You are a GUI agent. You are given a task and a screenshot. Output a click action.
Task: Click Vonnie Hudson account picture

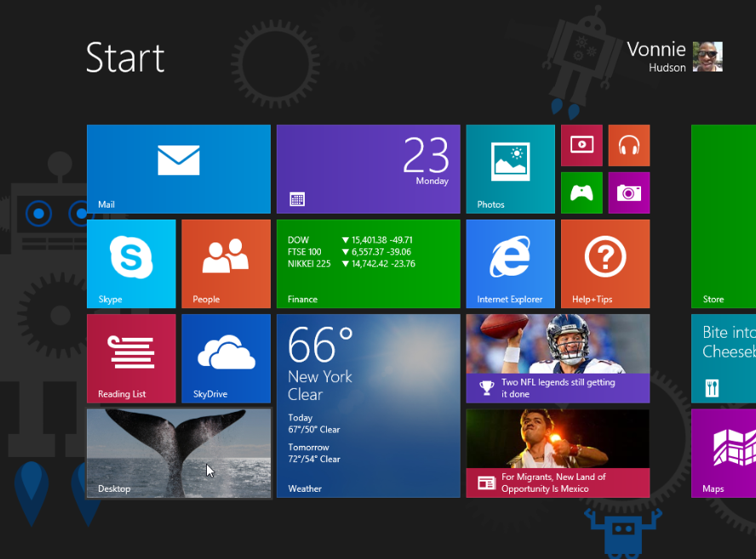707,57
